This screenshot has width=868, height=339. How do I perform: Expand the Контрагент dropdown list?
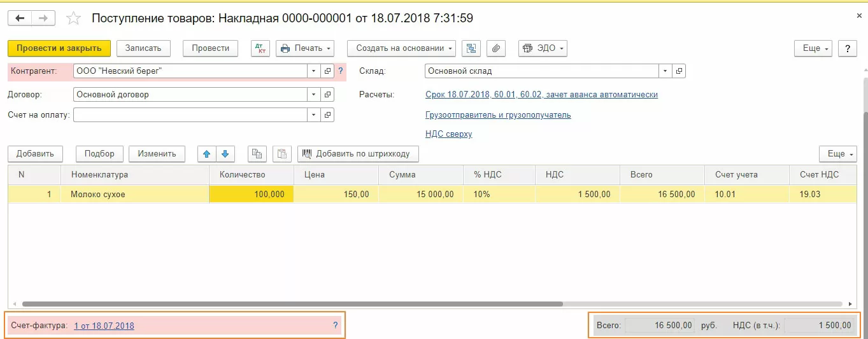tap(314, 71)
